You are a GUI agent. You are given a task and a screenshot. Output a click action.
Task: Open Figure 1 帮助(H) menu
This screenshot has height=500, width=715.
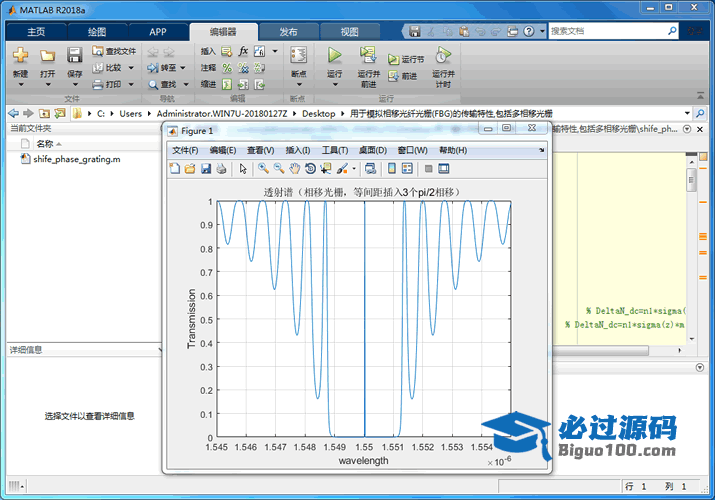point(453,150)
